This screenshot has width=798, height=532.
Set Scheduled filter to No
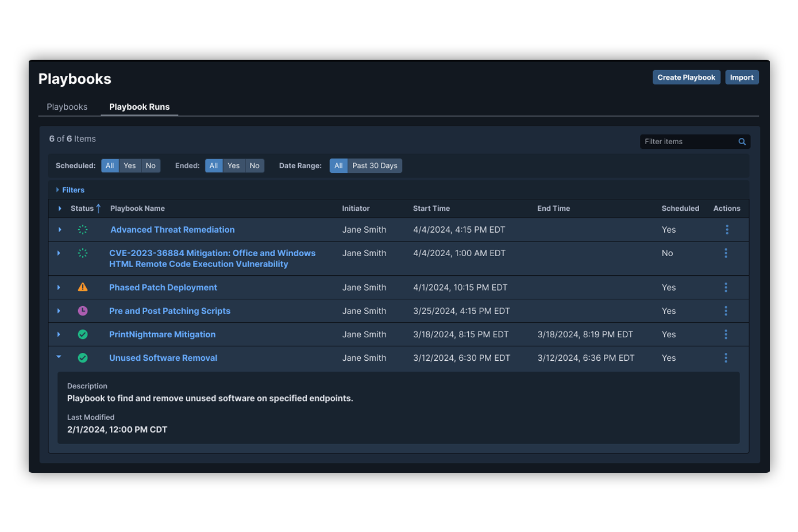click(x=151, y=165)
